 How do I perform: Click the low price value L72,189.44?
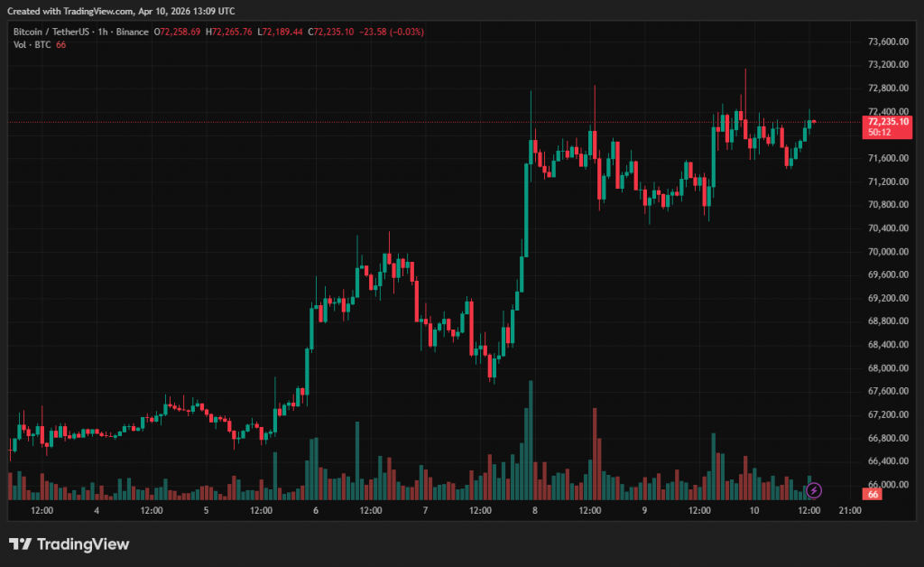pyautogui.click(x=281, y=32)
